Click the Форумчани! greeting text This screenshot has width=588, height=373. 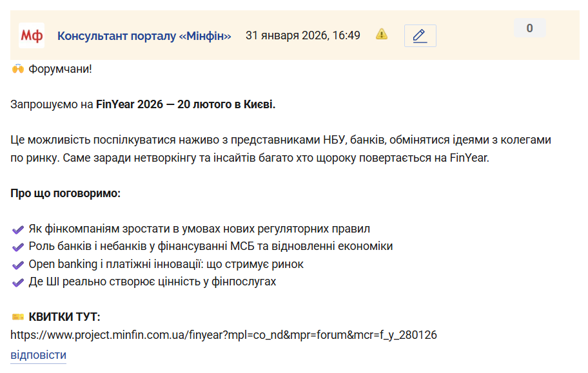[x=61, y=68]
